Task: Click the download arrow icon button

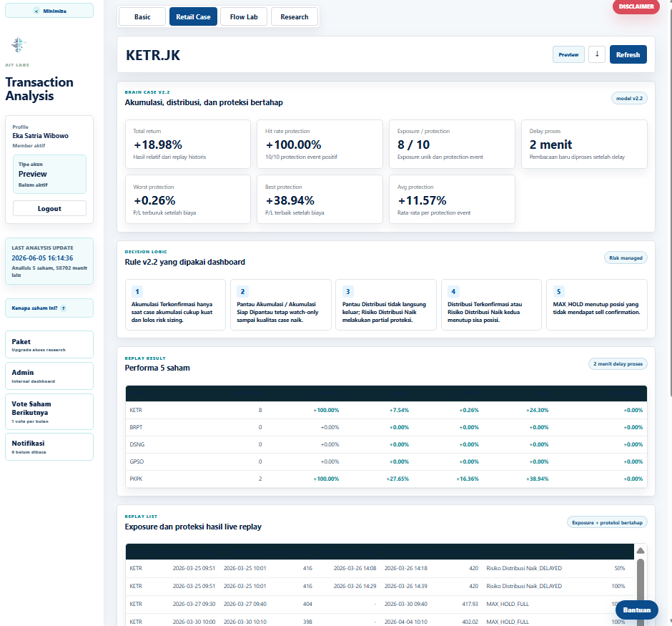Action: pos(596,54)
